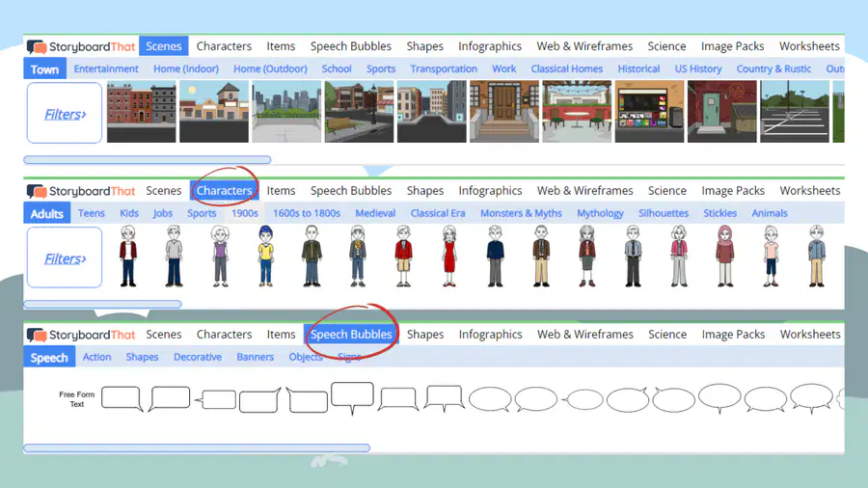Open the School scene category
The image size is (868, 488).
[x=337, y=68]
